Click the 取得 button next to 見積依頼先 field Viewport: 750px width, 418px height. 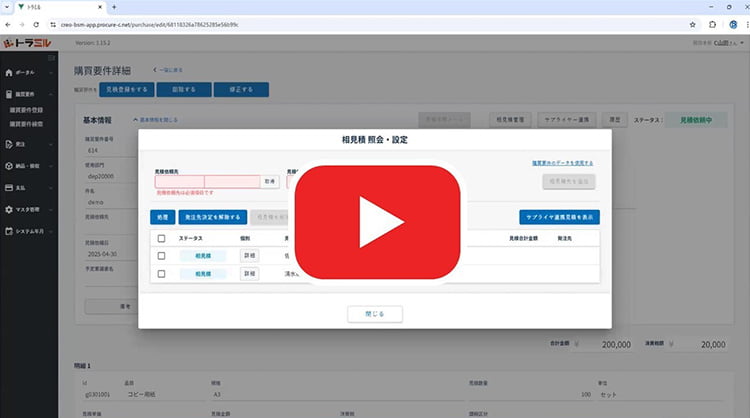[x=270, y=182]
